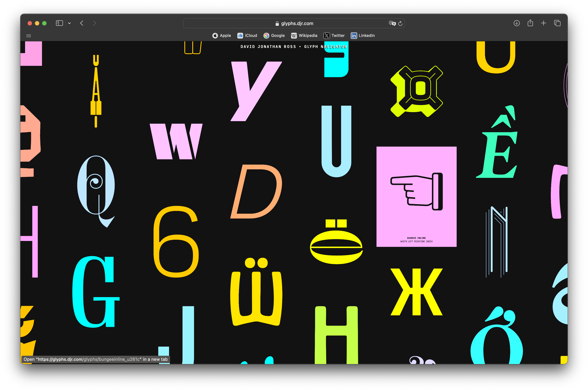Select the pink Bungee Inline pointing hand card

tap(416, 196)
